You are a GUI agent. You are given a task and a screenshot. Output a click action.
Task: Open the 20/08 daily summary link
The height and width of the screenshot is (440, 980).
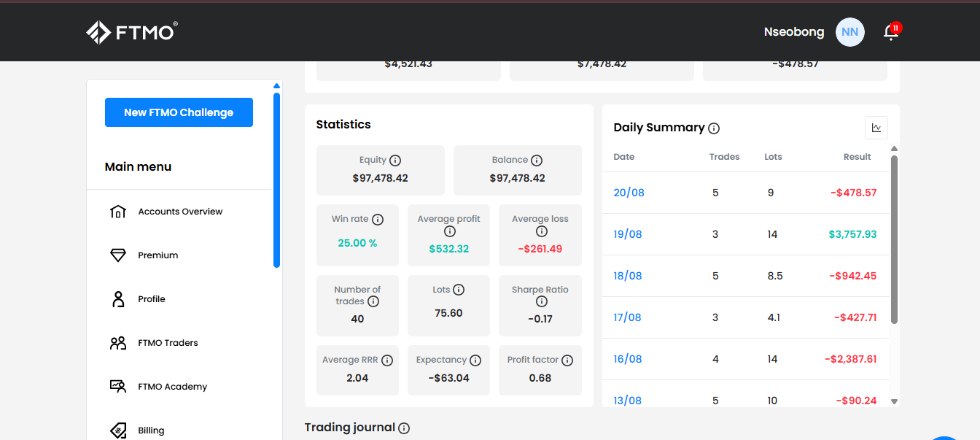[629, 193]
